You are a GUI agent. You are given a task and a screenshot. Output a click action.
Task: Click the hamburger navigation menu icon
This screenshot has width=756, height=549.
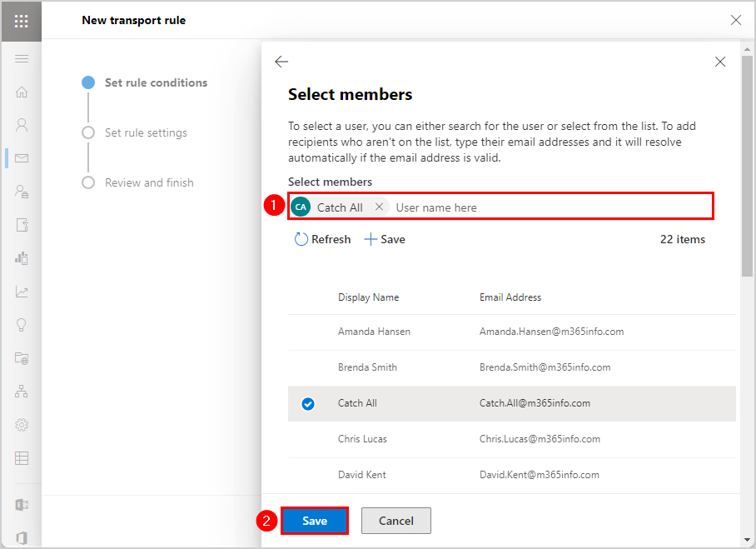click(x=22, y=58)
